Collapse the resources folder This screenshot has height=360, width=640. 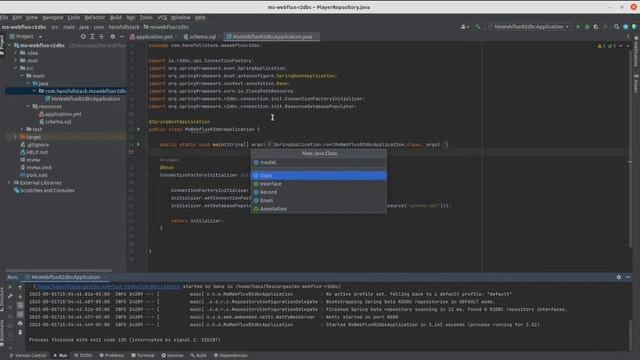(x=28, y=107)
